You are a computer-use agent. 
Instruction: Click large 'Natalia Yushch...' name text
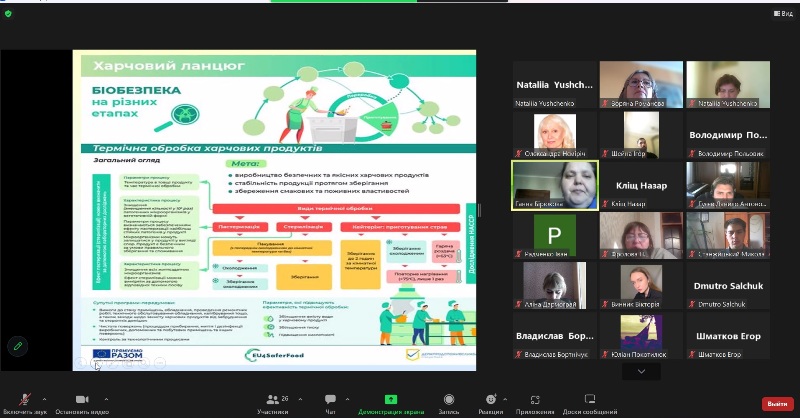pos(555,85)
